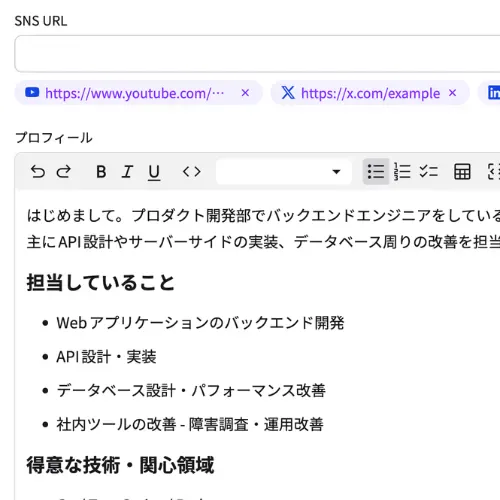
Task: Click the paragraph starting はじめまして
Action: (263, 215)
